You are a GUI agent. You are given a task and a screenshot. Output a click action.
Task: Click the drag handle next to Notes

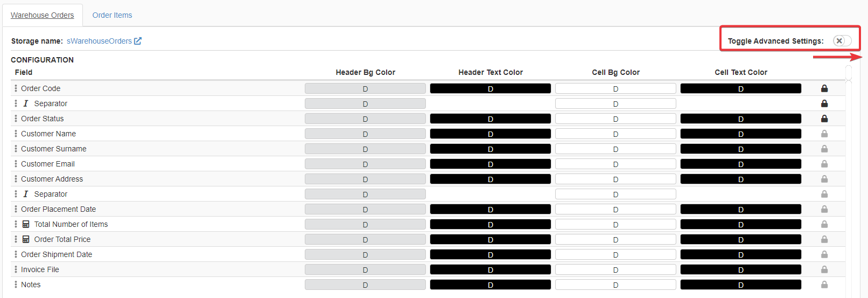coord(16,285)
